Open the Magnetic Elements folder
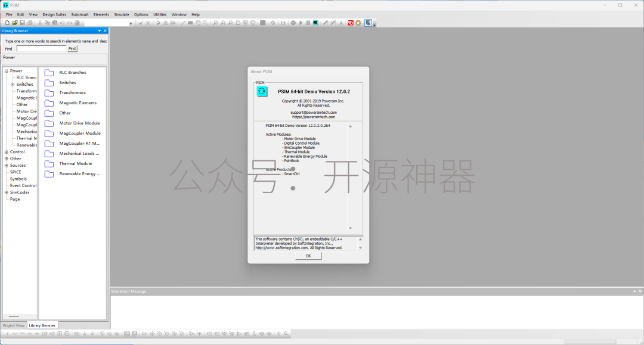This screenshot has width=644, height=345. pos(70,103)
